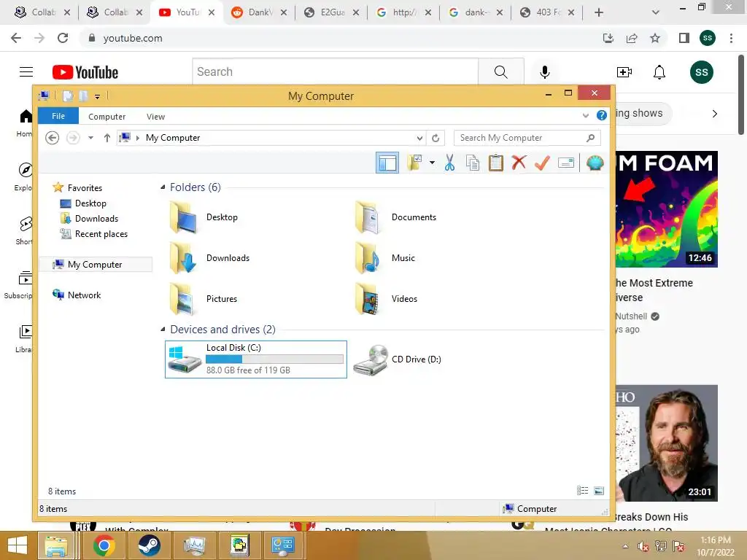Viewport: 747px width, 560px height.
Task: Click the Rename toolbar icon
Action: 565,163
